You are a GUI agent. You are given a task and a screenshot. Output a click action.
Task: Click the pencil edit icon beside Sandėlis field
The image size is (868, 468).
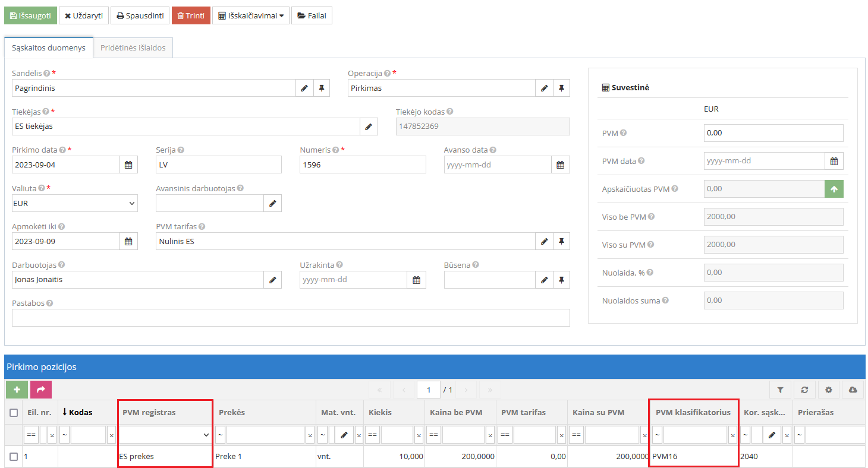[304, 88]
